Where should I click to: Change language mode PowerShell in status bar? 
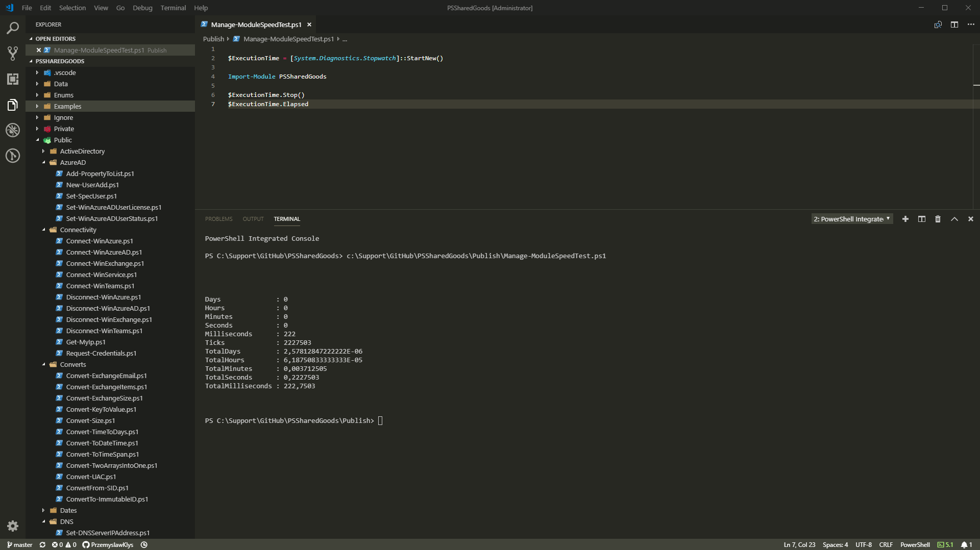pos(915,544)
